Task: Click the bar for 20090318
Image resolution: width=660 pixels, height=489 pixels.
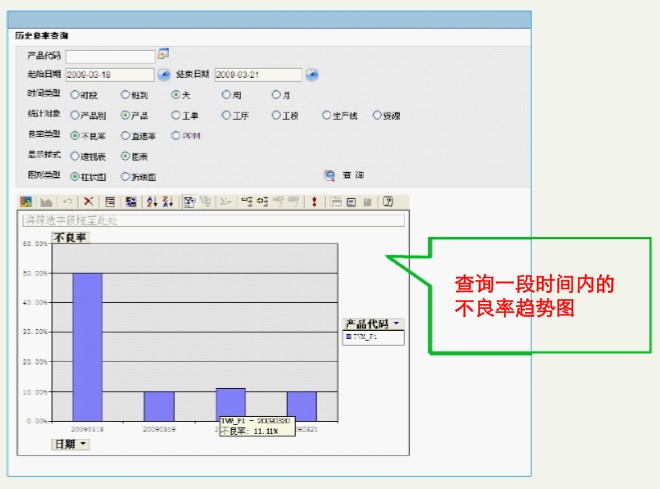Action: [88, 347]
